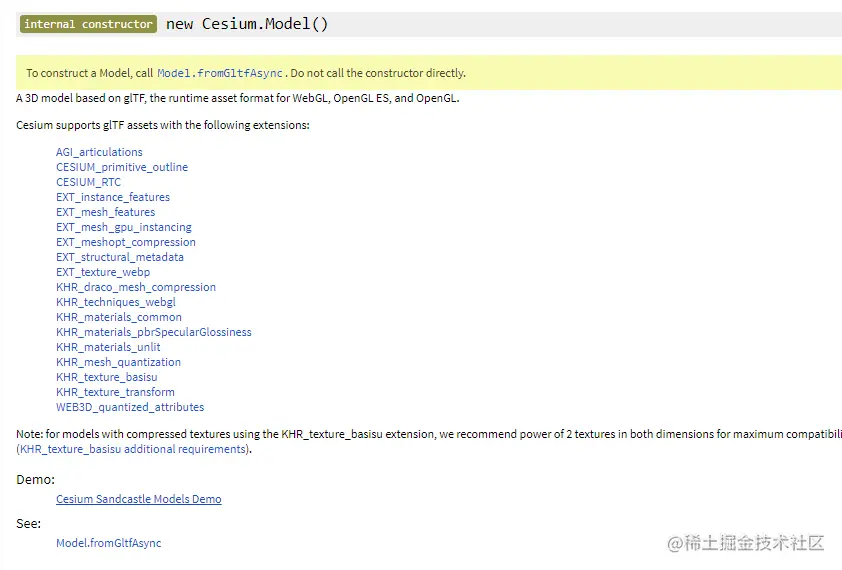Open Model.fromGltfAsync link under See

point(108,543)
